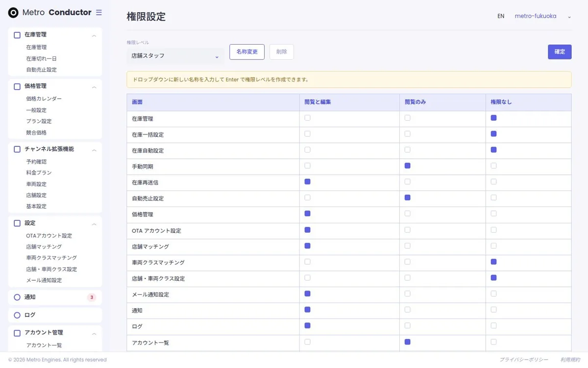
Task: Open 料金プラン in the sidebar
Action: pos(39,173)
